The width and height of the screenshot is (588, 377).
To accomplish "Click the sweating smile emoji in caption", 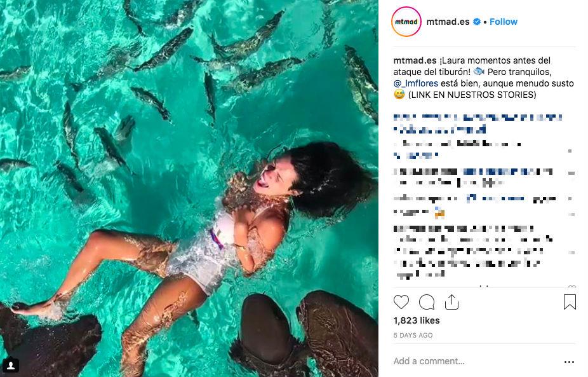I will [x=399, y=95].
